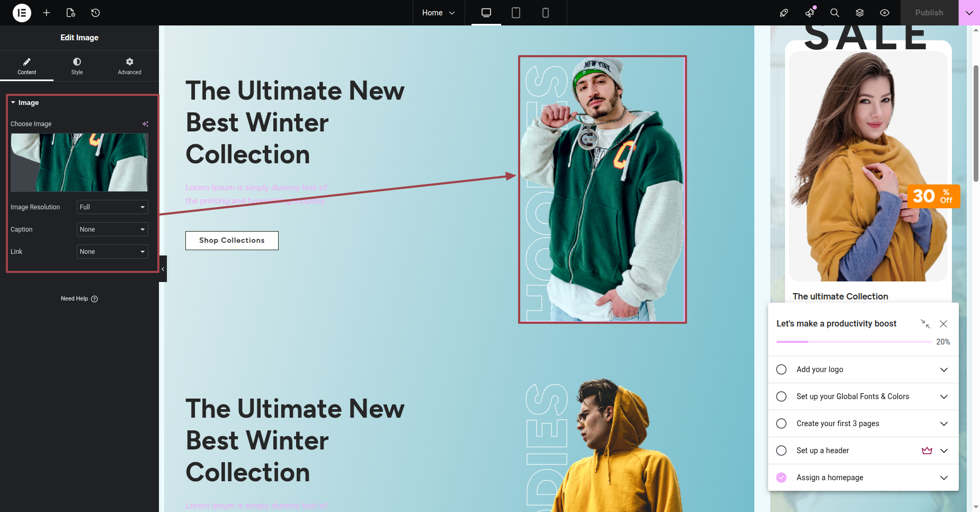Image resolution: width=980 pixels, height=512 pixels.
Task: Mark 'Add your logo' step circle
Action: (x=781, y=369)
